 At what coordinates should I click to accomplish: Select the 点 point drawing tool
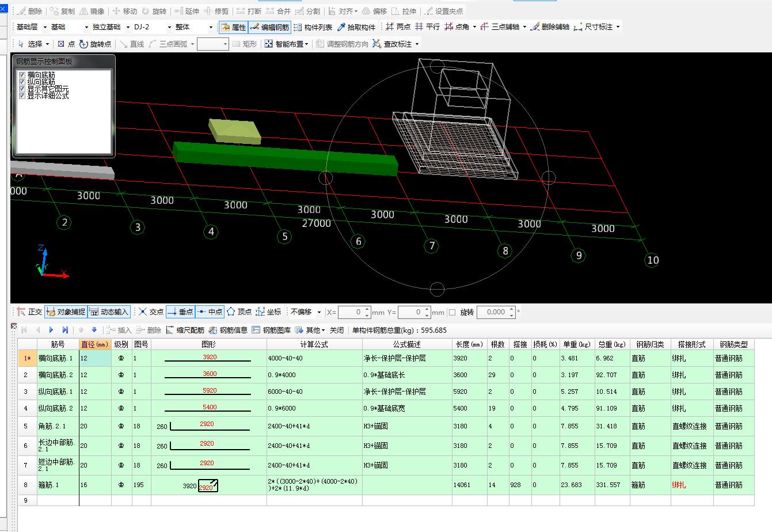click(66, 44)
